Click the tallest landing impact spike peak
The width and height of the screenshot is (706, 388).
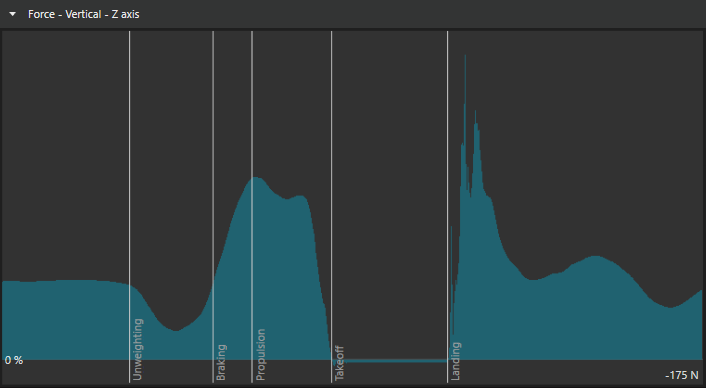(x=465, y=56)
